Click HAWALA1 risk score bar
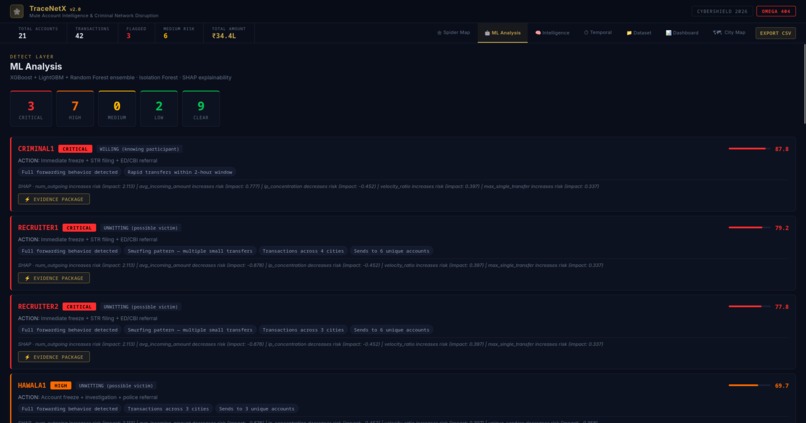The image size is (806, 423). [x=749, y=385]
